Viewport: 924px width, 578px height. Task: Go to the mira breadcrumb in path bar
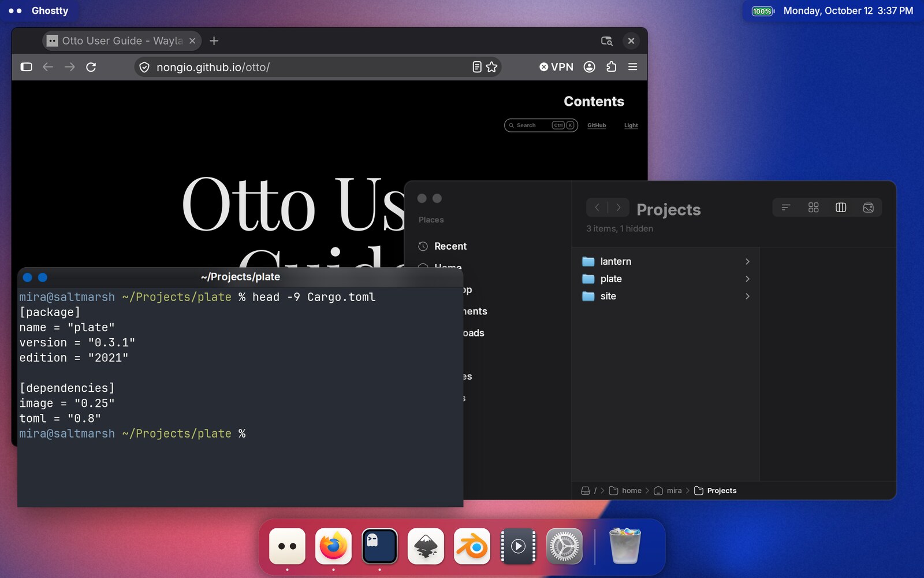pyautogui.click(x=668, y=491)
